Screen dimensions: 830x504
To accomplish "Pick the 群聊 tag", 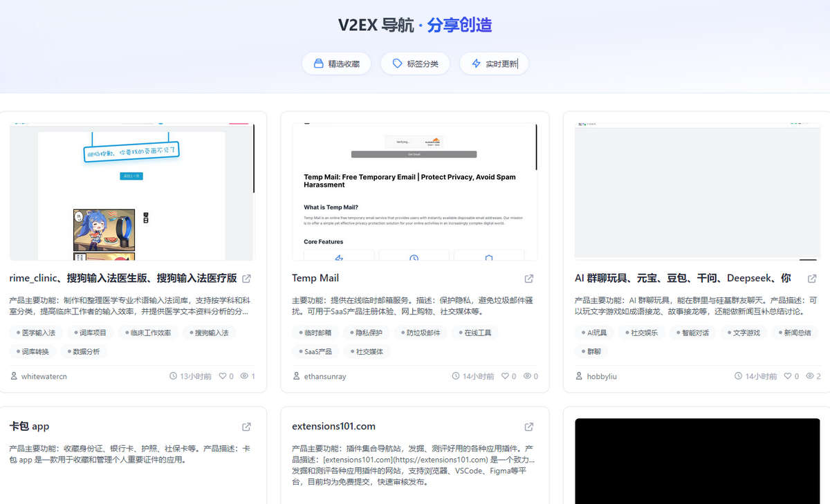I will pos(591,351).
